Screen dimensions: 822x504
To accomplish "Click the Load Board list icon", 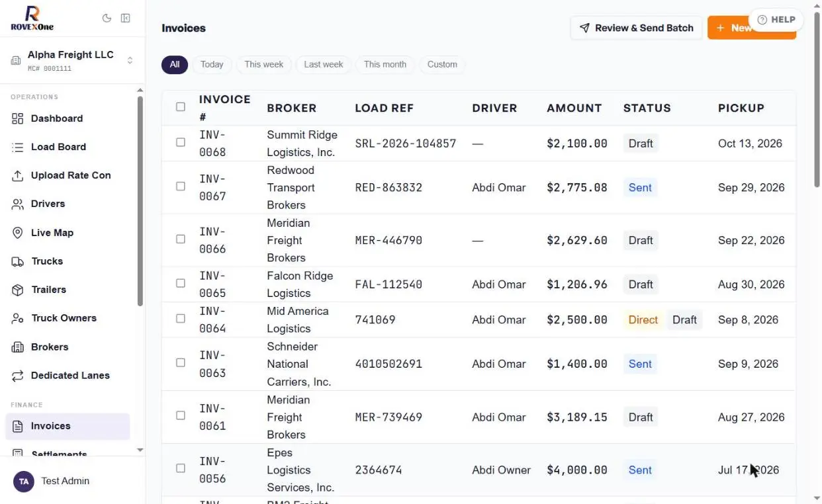I will click(18, 147).
